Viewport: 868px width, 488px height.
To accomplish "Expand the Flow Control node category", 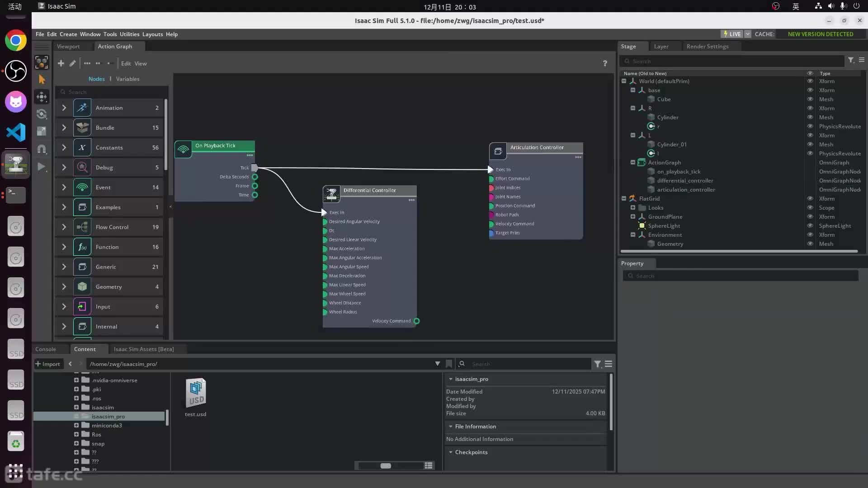I will point(64,227).
